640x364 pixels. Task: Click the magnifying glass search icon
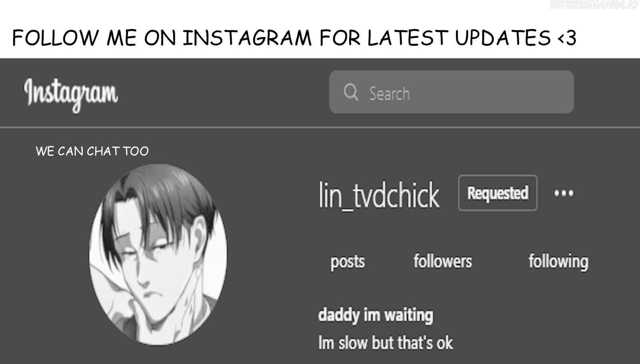tap(350, 92)
